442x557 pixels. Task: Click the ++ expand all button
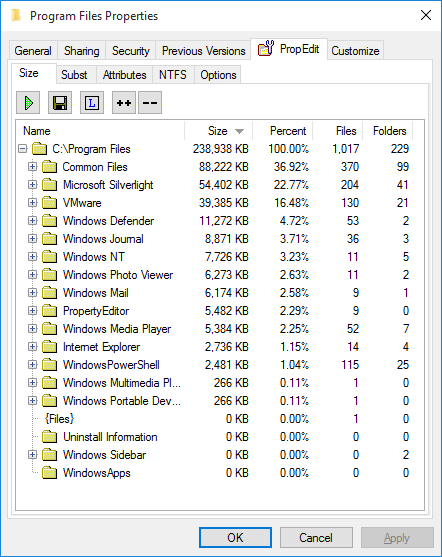[124, 103]
